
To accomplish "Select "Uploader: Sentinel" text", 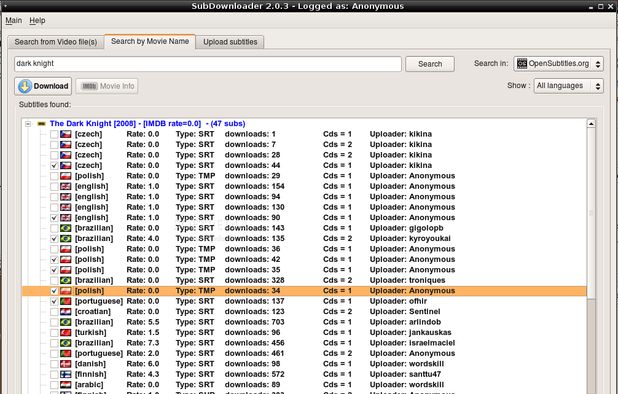I will pyautogui.click(x=405, y=312).
